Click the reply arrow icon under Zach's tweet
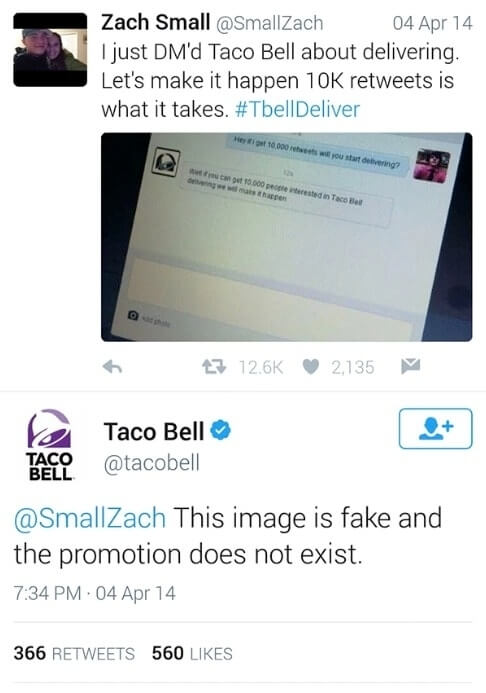Image resolution: width=486 pixels, height=693 pixels. point(112,367)
